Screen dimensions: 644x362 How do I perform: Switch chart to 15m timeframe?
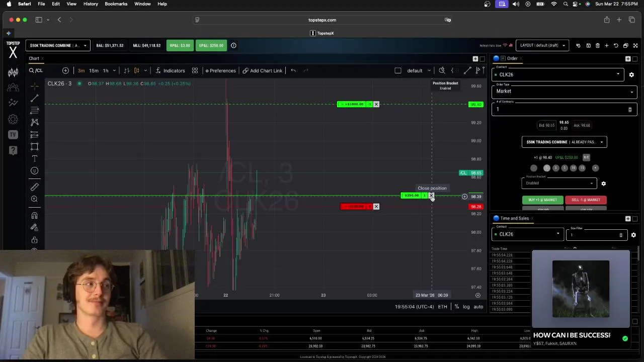[x=94, y=70]
